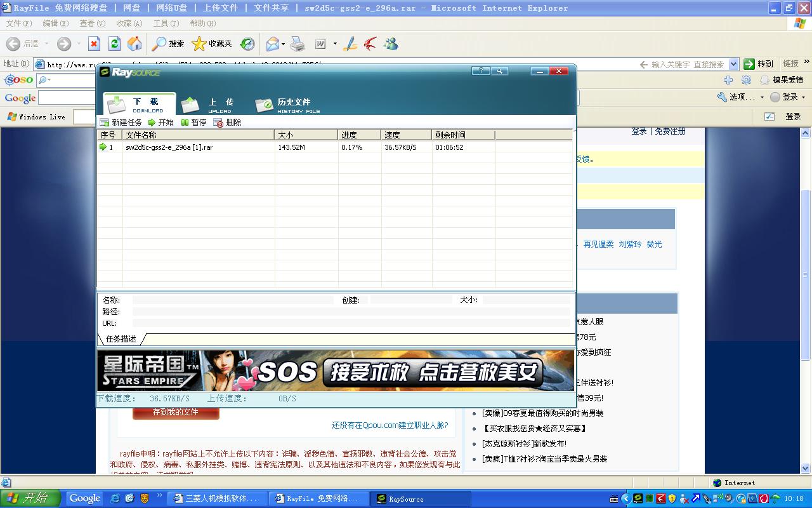This screenshot has width=812, height=508.
Task: Open the RaySource help question-mark button
Action: click(480, 71)
